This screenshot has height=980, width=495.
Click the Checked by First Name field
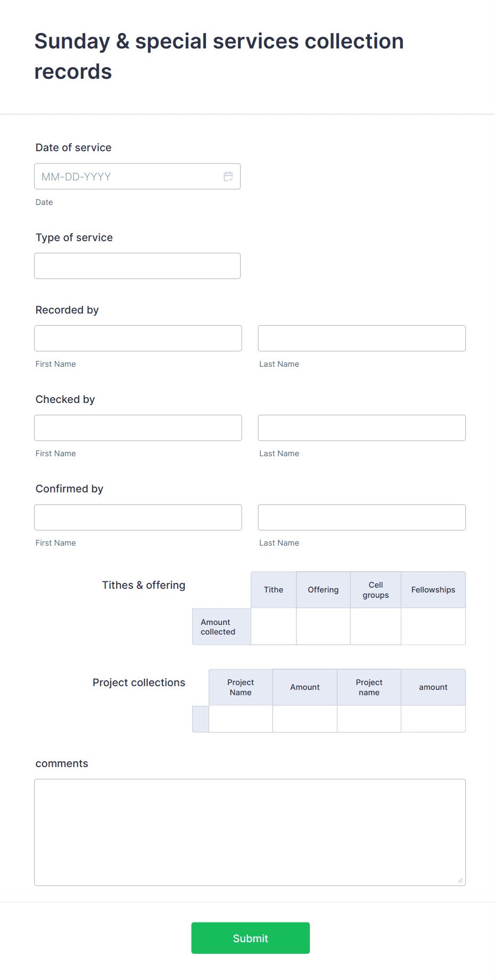(137, 427)
